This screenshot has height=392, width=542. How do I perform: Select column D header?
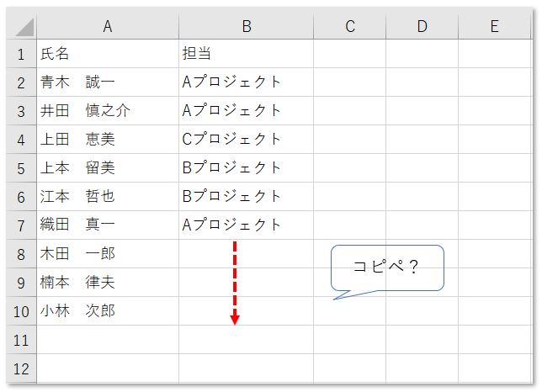coord(422,27)
